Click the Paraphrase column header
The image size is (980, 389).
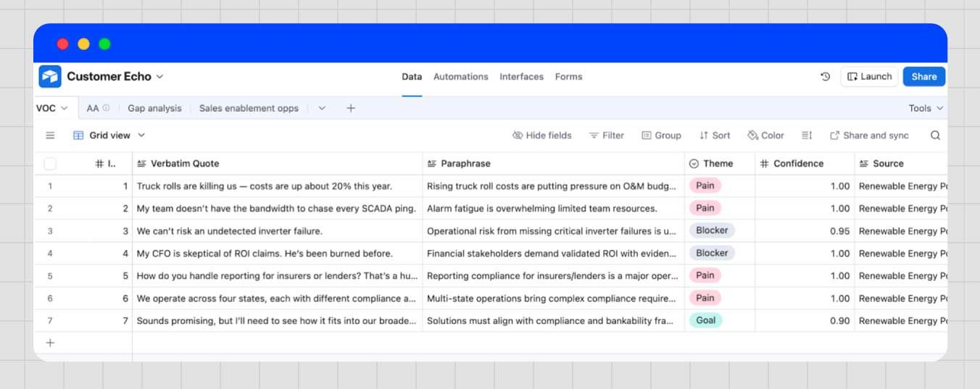554,164
